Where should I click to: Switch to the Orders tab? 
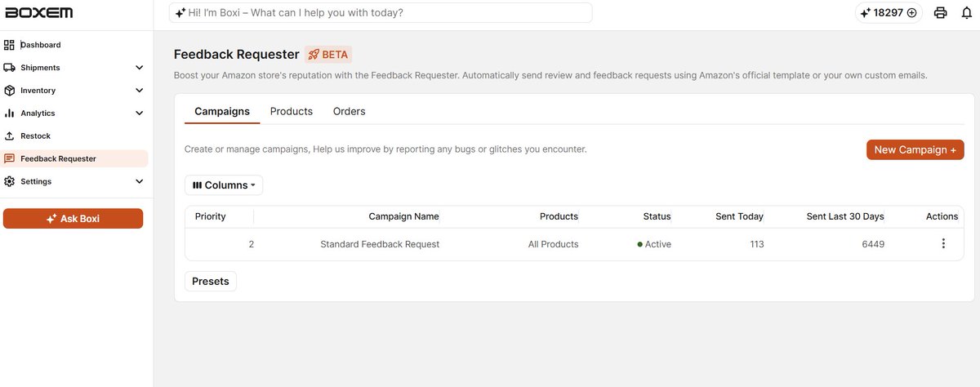point(349,111)
